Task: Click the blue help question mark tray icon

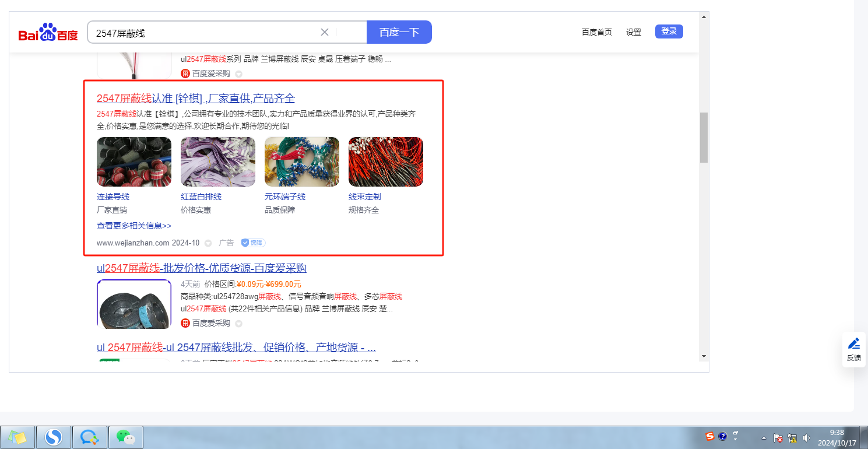Action: (x=723, y=436)
